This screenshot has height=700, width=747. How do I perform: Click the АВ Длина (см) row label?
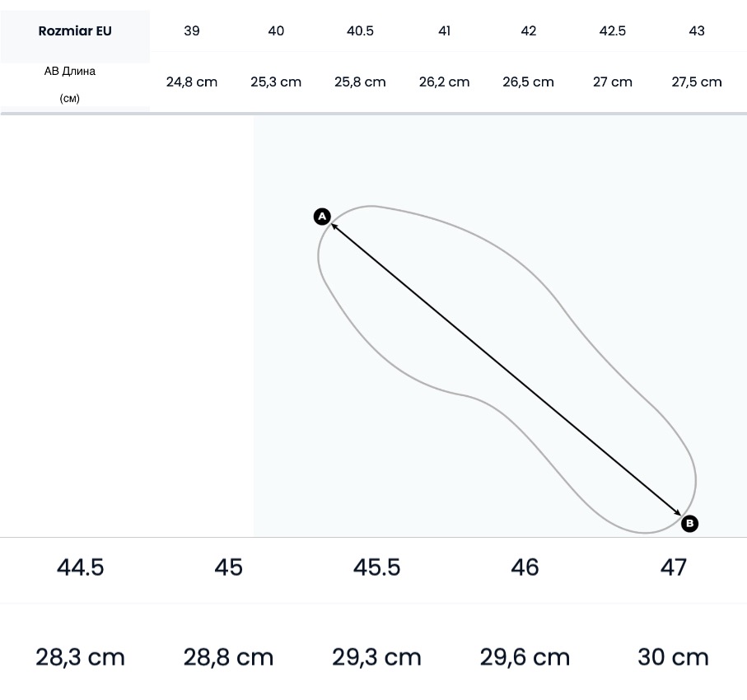tap(70, 84)
